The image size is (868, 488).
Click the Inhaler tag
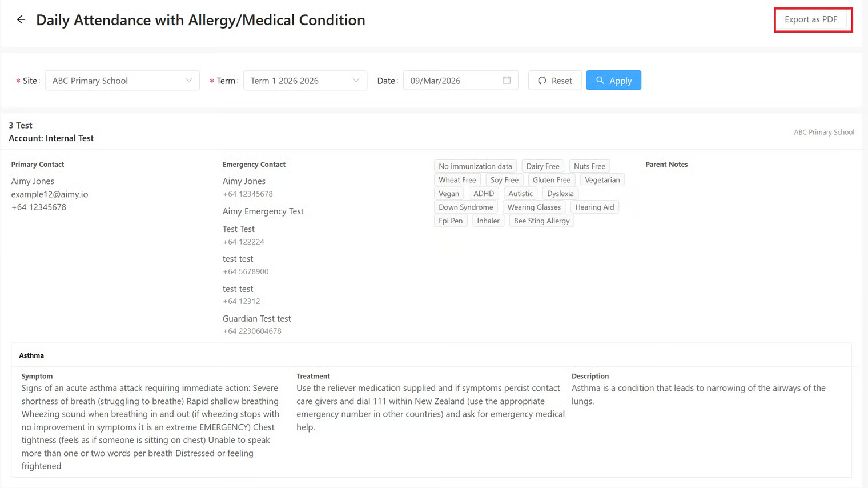(x=488, y=221)
